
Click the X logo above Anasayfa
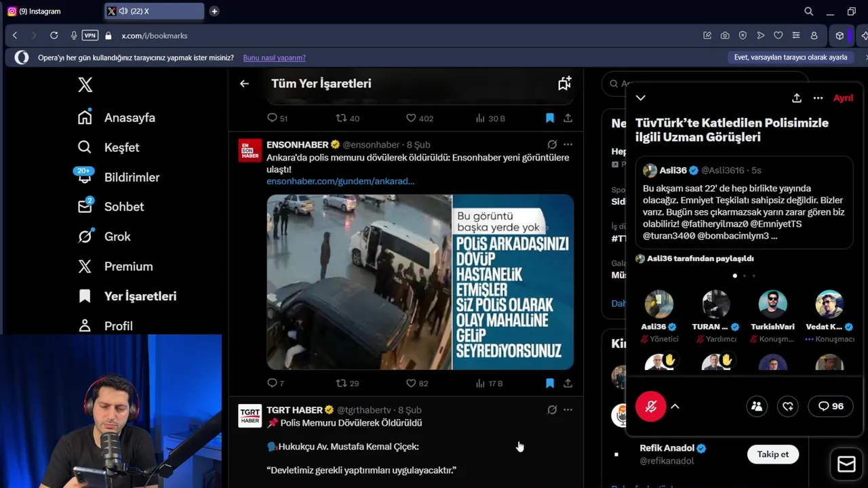[85, 85]
